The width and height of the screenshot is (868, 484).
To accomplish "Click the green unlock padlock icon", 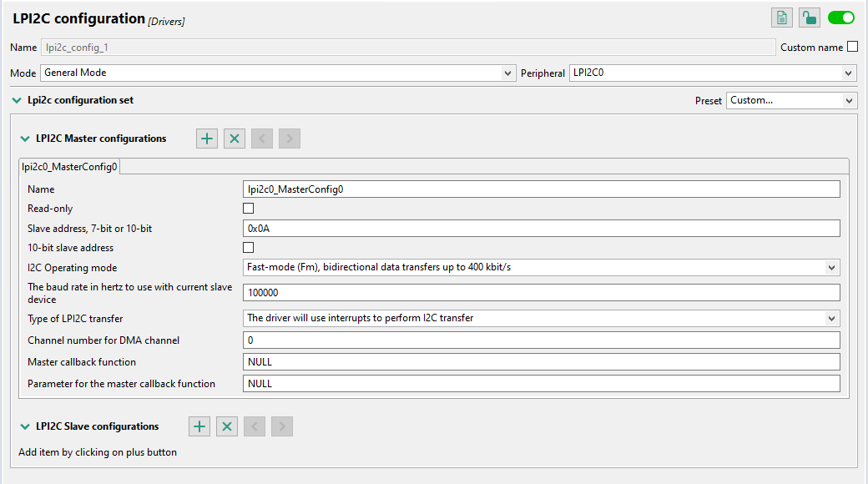I will coord(809,18).
